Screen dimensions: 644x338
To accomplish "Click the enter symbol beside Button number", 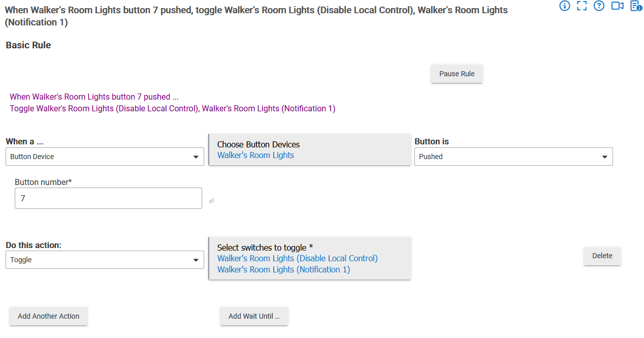I will [211, 201].
